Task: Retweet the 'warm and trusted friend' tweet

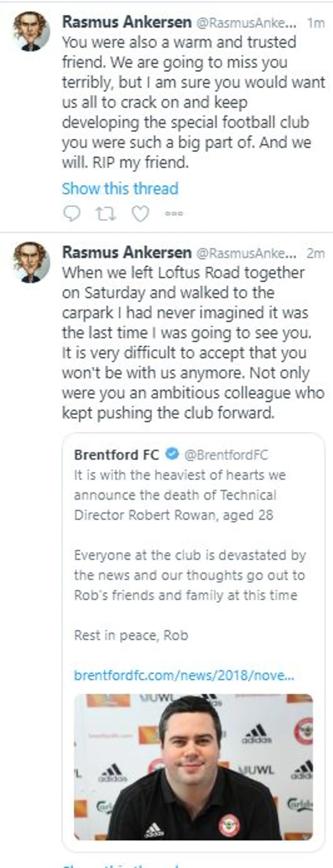Action: 106,214
